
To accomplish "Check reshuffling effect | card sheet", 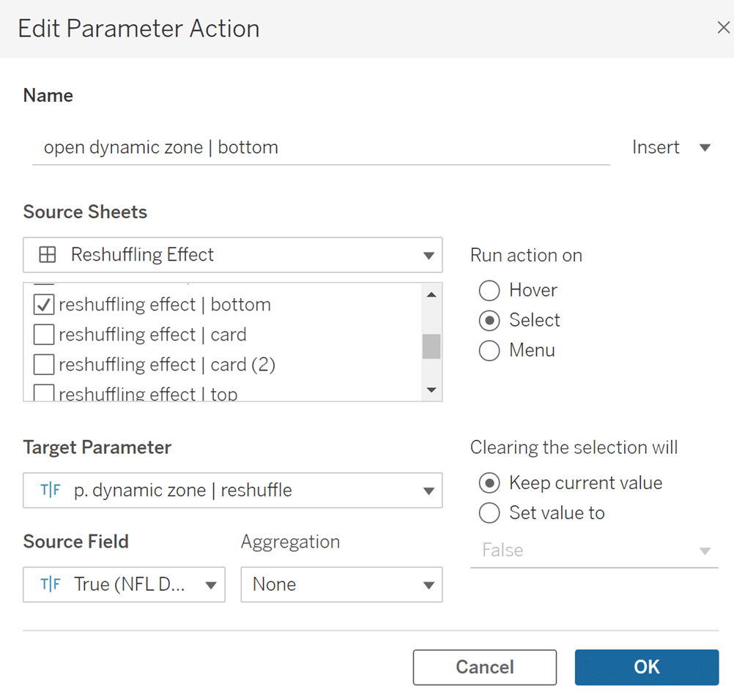I will pos(43,335).
